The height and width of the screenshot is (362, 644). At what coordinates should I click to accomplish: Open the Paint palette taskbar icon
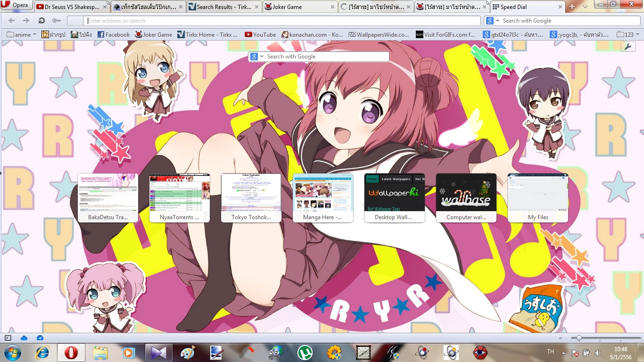187,352
